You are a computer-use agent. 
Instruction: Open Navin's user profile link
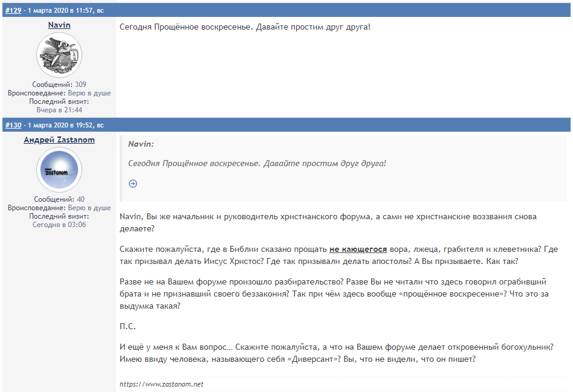pos(59,25)
